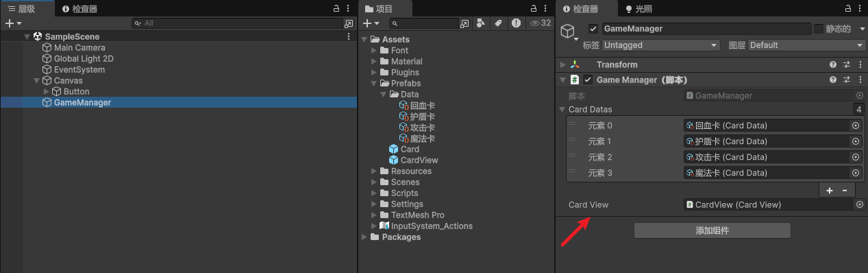This screenshot has height=273, width=868.
Task: Toggle the 静态的 static checkbox
Action: (x=819, y=29)
